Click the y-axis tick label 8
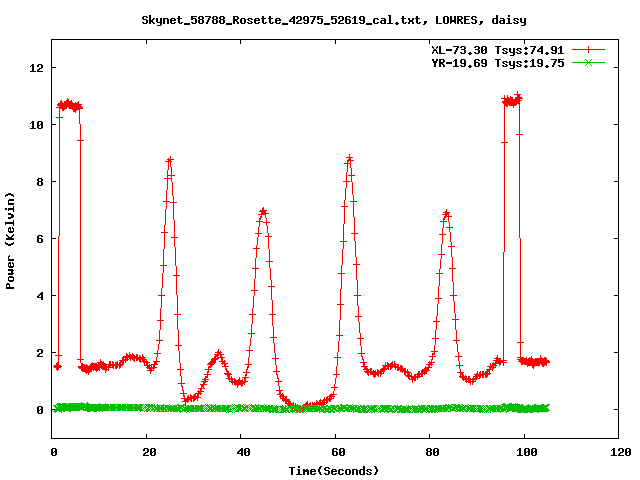This screenshot has height=480, width=640. point(40,182)
